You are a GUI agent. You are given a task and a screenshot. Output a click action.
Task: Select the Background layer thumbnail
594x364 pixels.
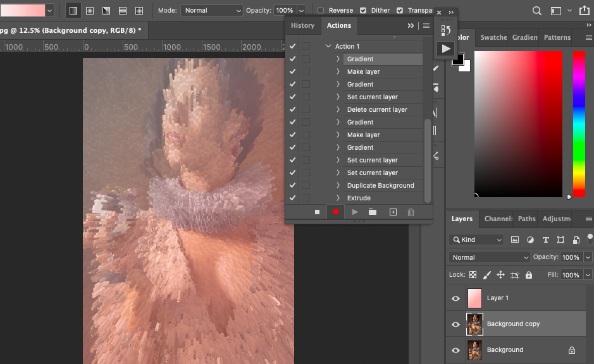click(474, 350)
